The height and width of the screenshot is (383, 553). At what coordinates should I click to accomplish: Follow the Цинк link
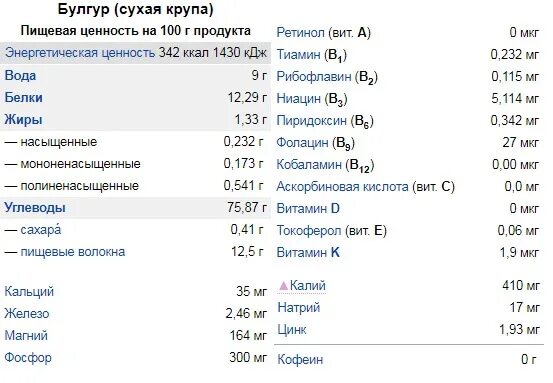click(x=292, y=330)
